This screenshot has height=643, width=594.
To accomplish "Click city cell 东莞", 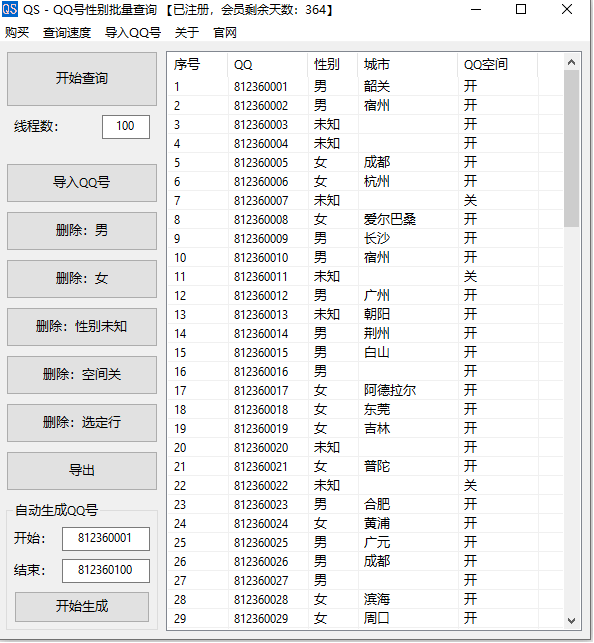I will click(x=377, y=410).
